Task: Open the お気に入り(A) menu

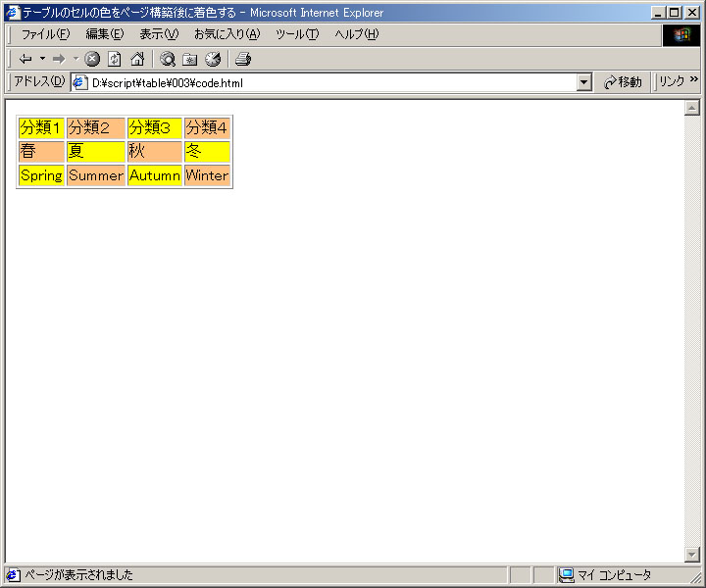Action: pyautogui.click(x=227, y=34)
